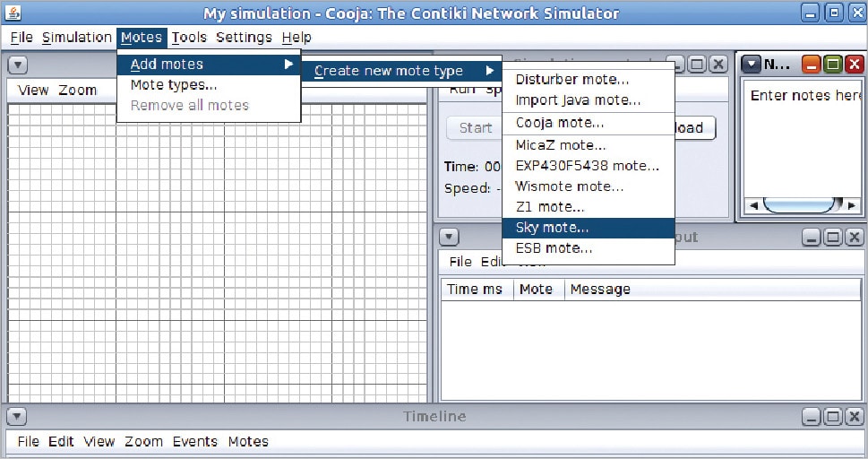Maximize the Timeline panel
This screenshot has height=459, width=868.
832,416
